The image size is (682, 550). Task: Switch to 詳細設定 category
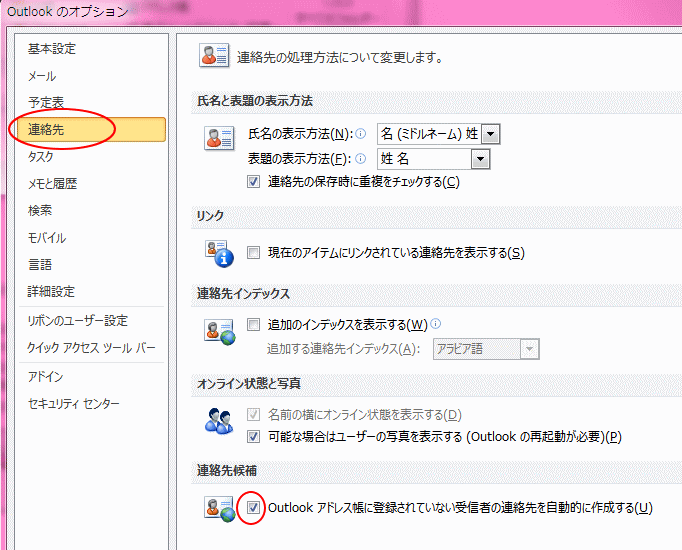point(51,291)
